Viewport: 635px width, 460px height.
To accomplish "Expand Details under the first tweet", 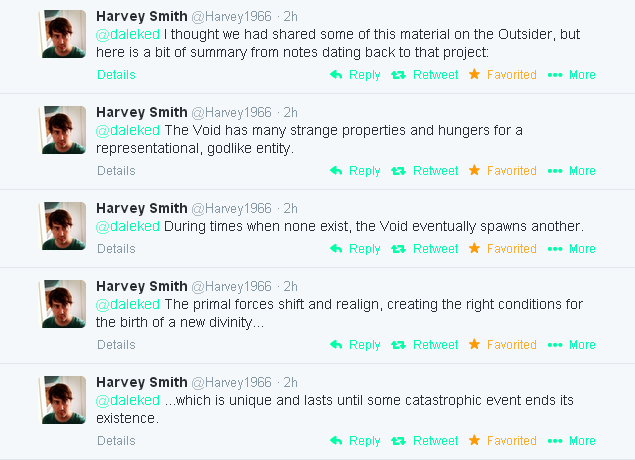I will tap(116, 75).
